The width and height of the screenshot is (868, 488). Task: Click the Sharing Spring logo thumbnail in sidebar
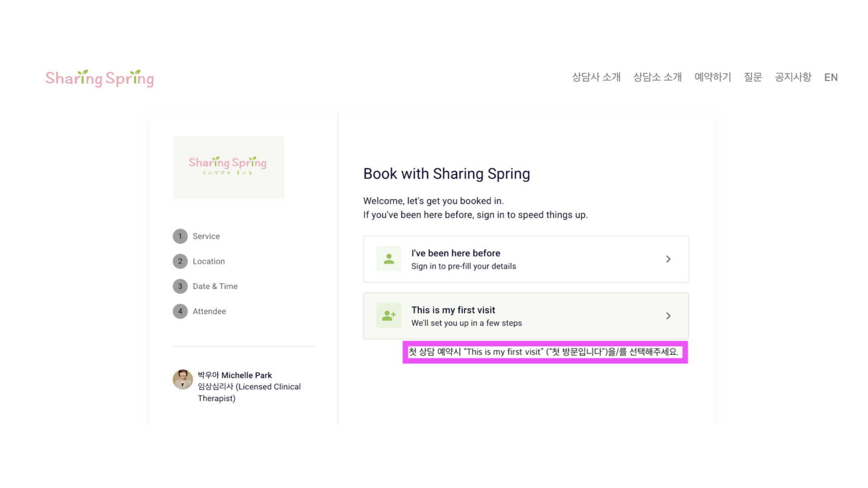coord(228,167)
